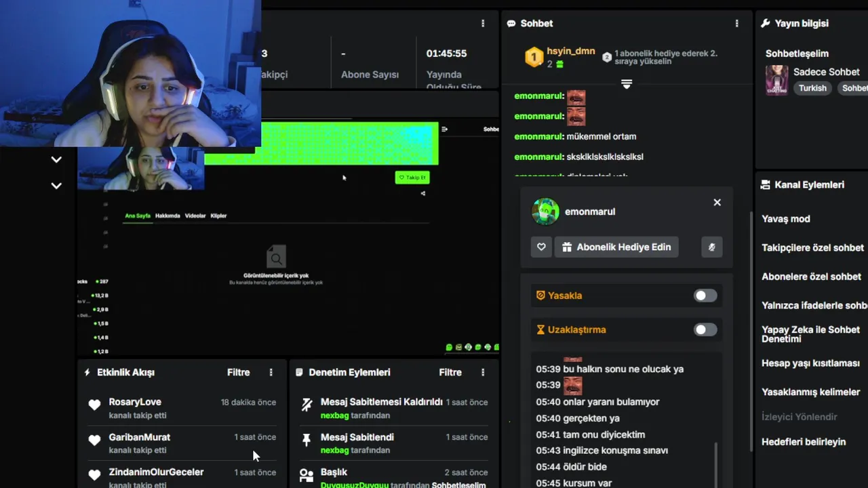Switch to the Ana Sayfa tab
Screen dimensions: 868x488
[x=138, y=216]
